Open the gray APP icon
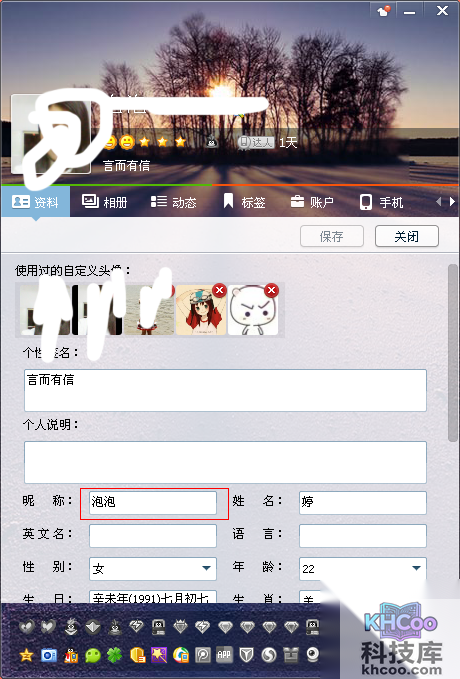This screenshot has height=679, width=460. (x=224, y=655)
